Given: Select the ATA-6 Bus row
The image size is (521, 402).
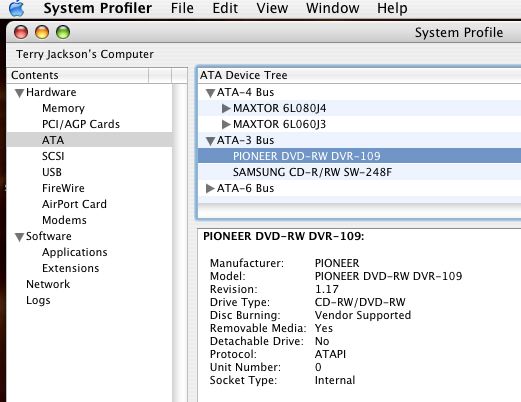Looking at the screenshot, I should pyautogui.click(x=359, y=188).
